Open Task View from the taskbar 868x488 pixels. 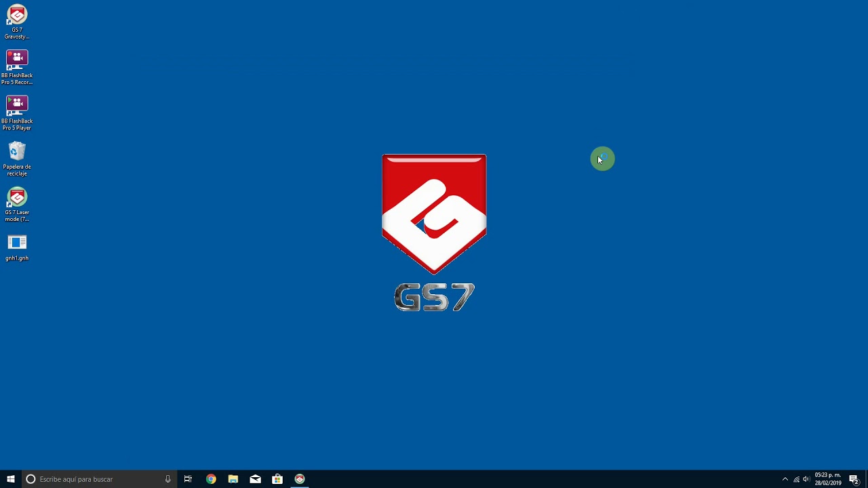coord(188,479)
